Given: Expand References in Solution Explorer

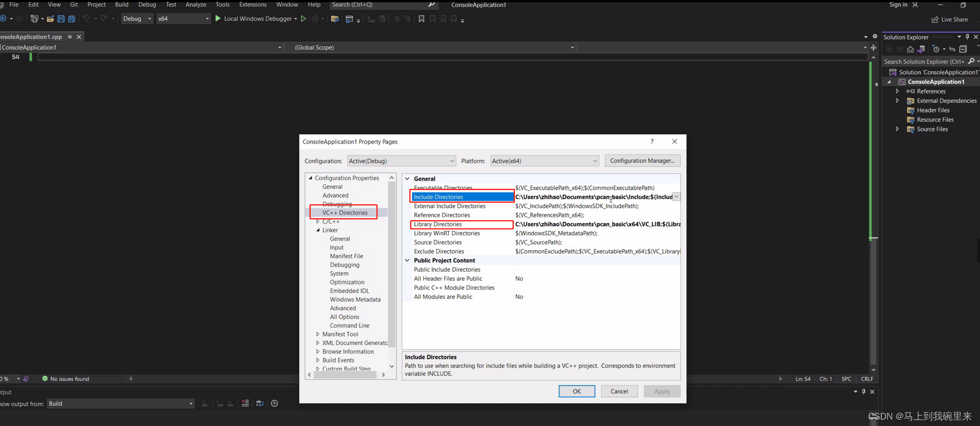Looking at the screenshot, I should click(898, 91).
